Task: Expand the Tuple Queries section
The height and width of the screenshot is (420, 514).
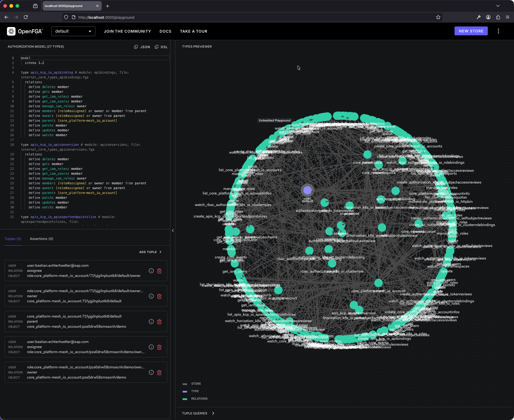Action: [x=198, y=413]
